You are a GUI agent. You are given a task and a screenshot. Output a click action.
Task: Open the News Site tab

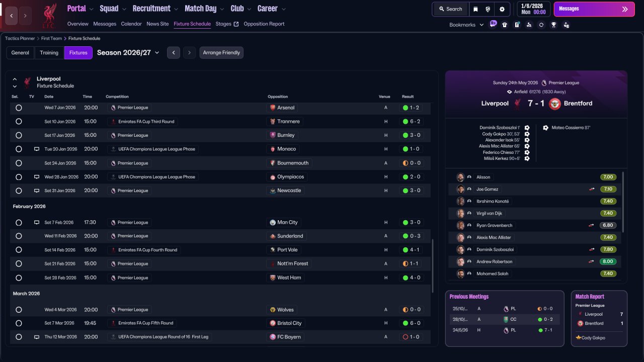(x=157, y=24)
